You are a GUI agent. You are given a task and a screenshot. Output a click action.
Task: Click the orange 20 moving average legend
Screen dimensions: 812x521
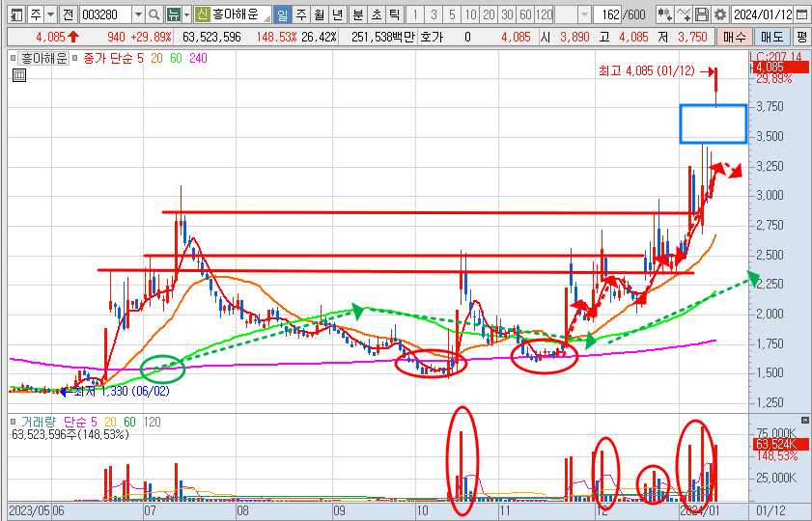coord(157,59)
